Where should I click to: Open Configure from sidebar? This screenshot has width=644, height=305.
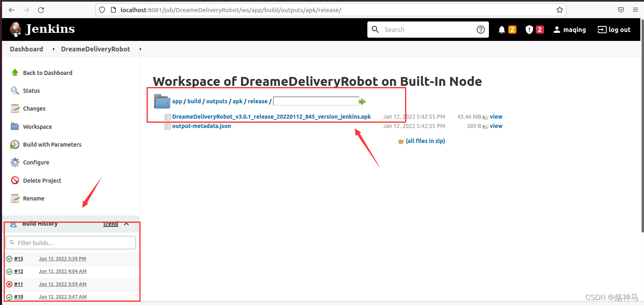(x=36, y=162)
